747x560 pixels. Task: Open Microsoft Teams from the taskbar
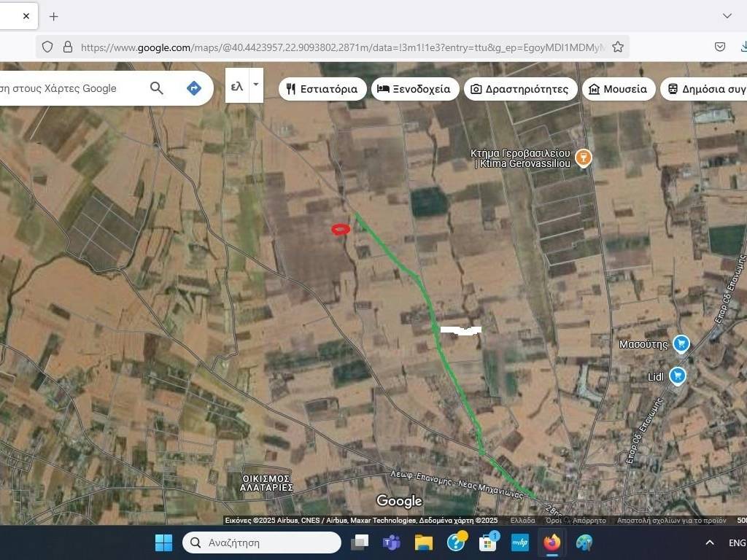pos(392,542)
